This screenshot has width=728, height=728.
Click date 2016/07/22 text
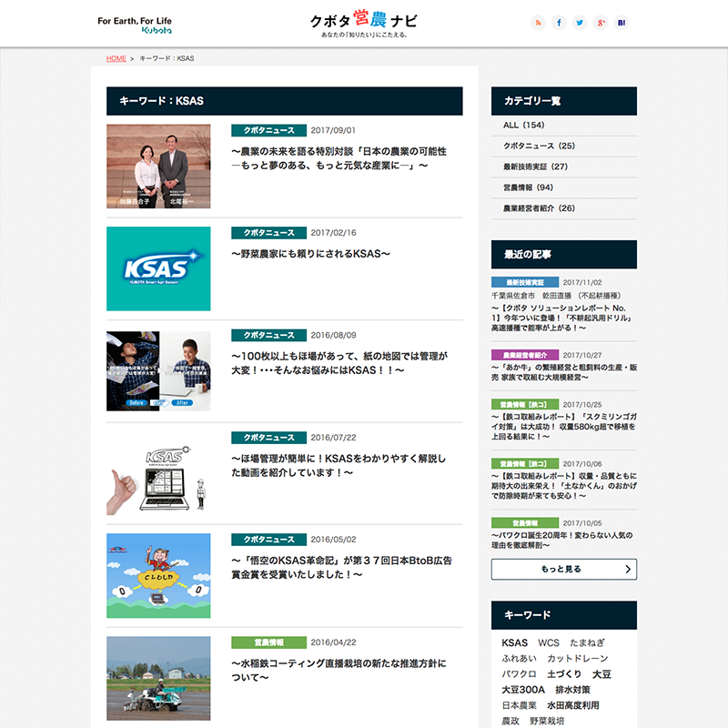point(333,438)
